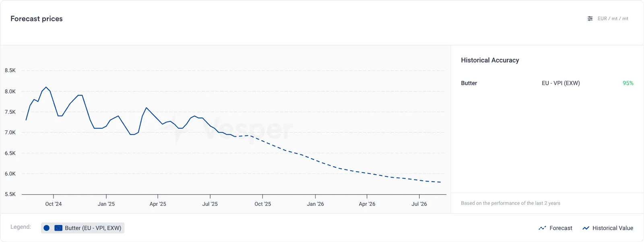Image resolution: width=644 pixels, height=242 pixels.
Task: Toggle the Forecast series in legend
Action: (x=555, y=228)
